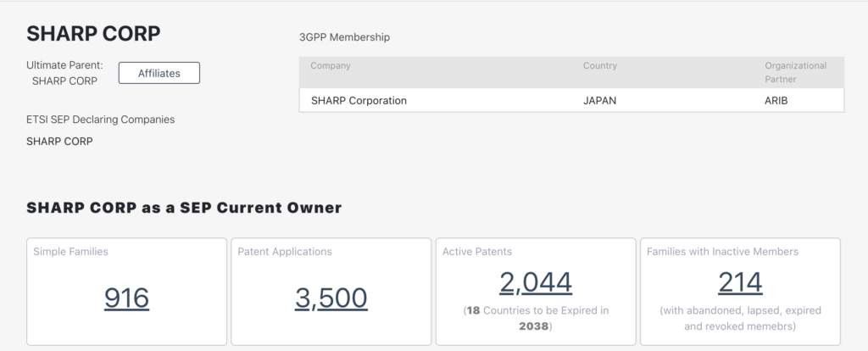
Task: Click the ARIB partner cell
Action: (x=776, y=101)
